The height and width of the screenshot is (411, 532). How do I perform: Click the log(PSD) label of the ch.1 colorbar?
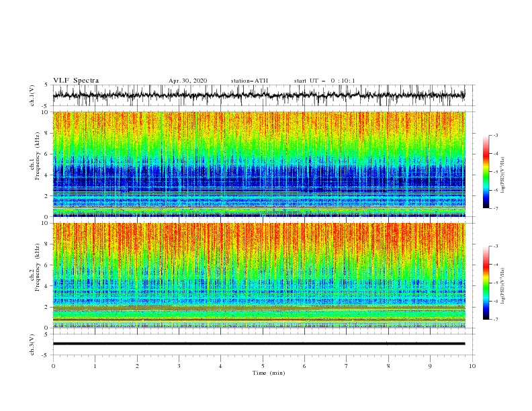(503, 175)
